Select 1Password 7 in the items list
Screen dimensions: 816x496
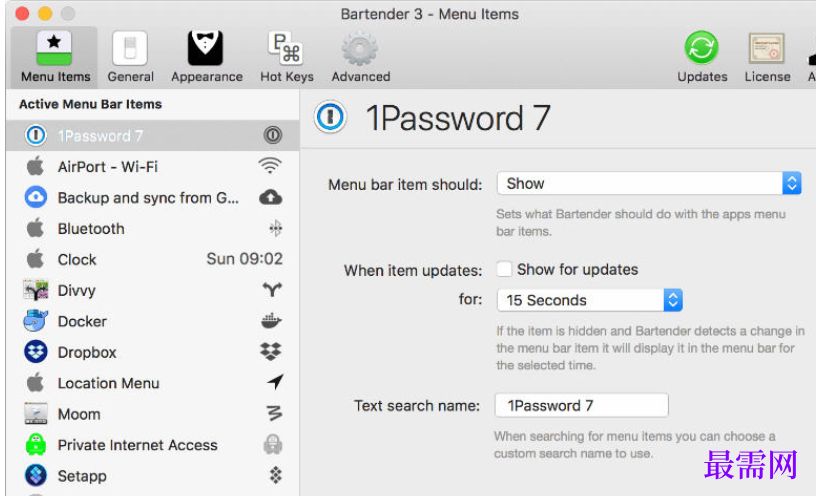pyautogui.click(x=152, y=136)
